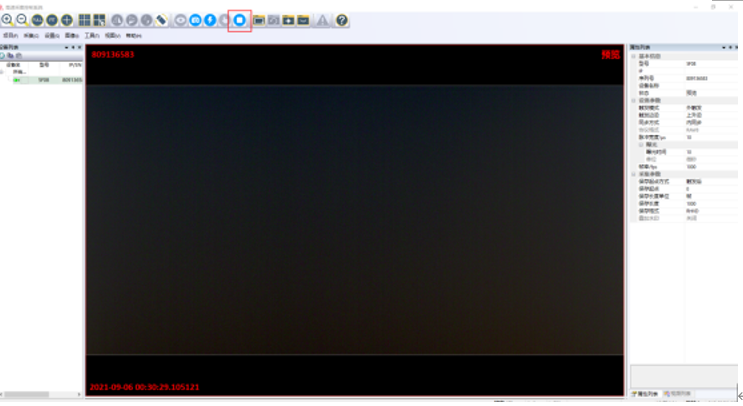This screenshot has height=406, width=743.
Task: Click the warning triangle toolbar icon
Action: tap(322, 20)
